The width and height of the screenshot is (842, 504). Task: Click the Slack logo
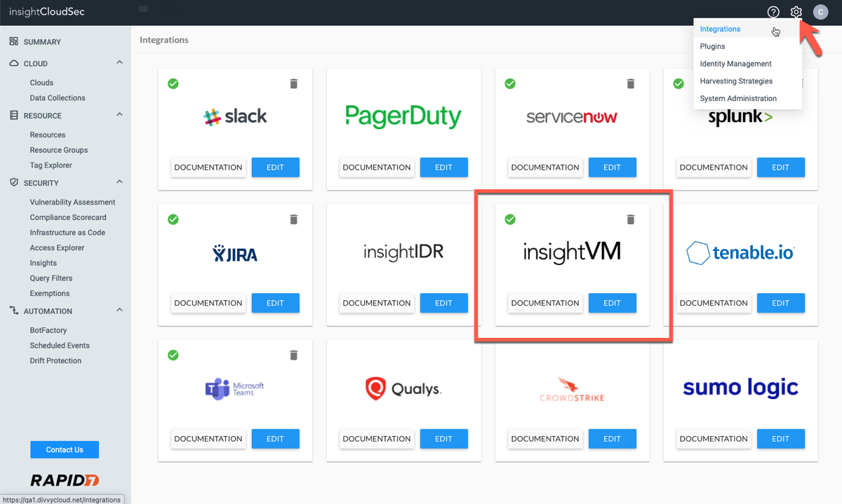coord(235,116)
